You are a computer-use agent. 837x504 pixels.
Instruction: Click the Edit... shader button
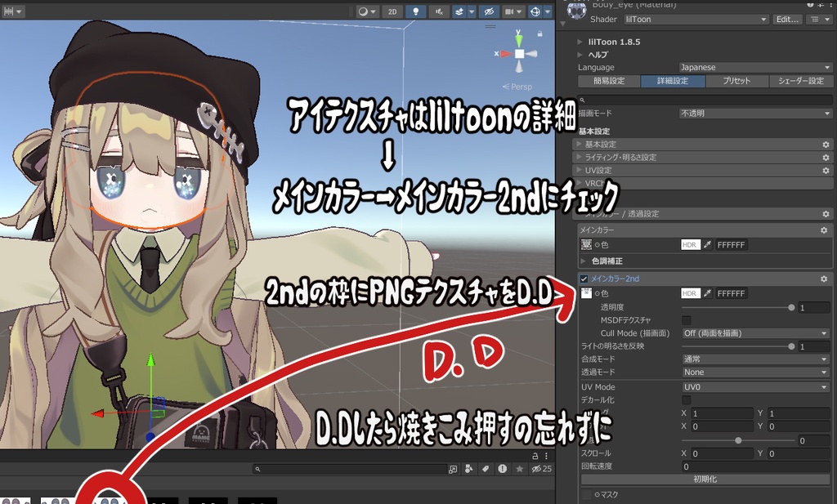tap(786, 19)
